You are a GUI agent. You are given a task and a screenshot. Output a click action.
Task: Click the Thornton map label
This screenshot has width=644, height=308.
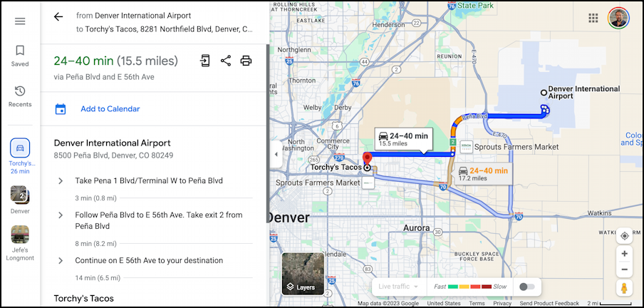tap(302, 81)
